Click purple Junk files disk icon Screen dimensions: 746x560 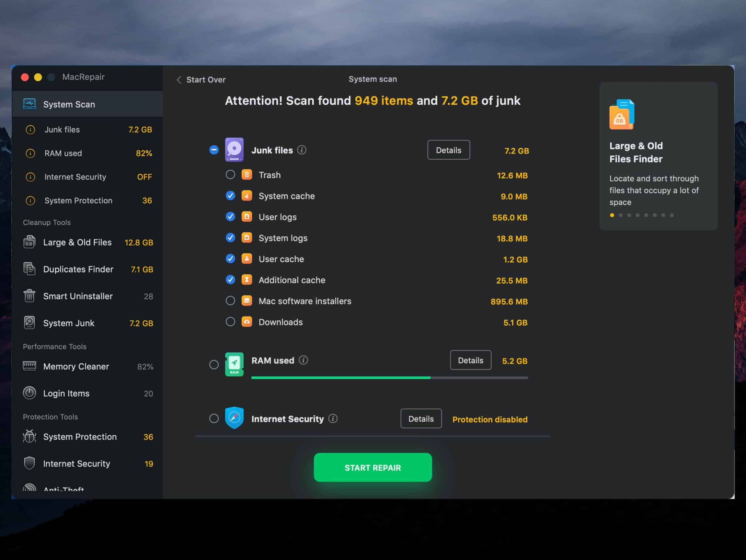coord(234,150)
